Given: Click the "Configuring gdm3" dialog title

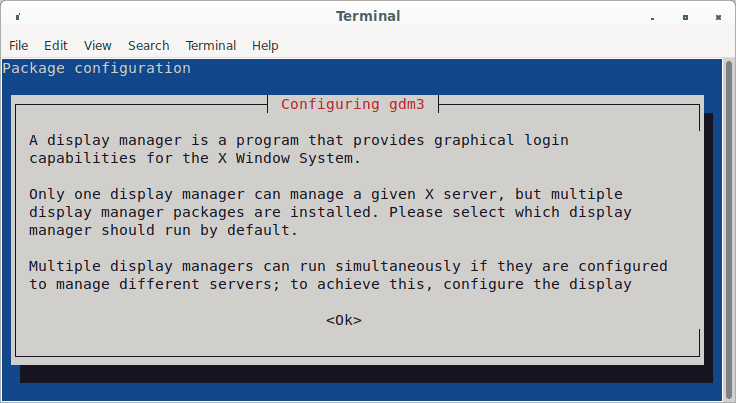Looking at the screenshot, I should tap(353, 104).
